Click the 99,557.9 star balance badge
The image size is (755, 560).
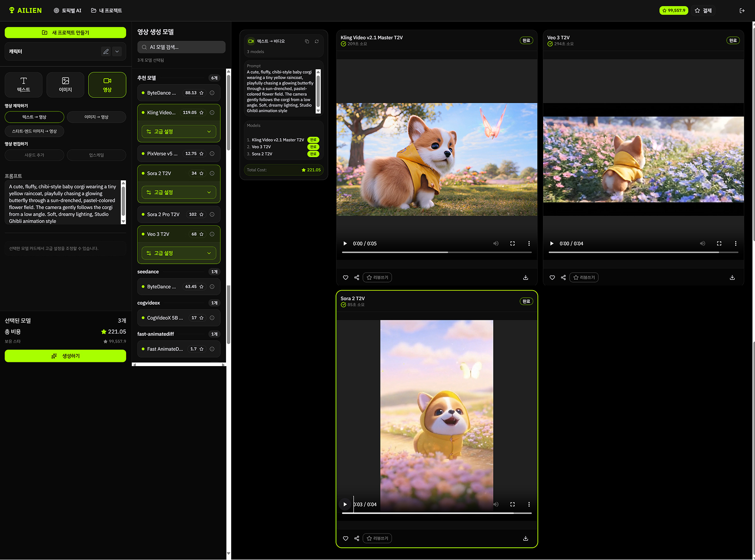674,10
